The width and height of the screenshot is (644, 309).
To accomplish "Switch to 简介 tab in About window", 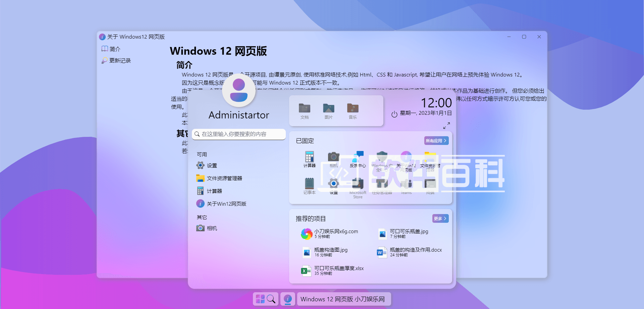I will 111,49.
